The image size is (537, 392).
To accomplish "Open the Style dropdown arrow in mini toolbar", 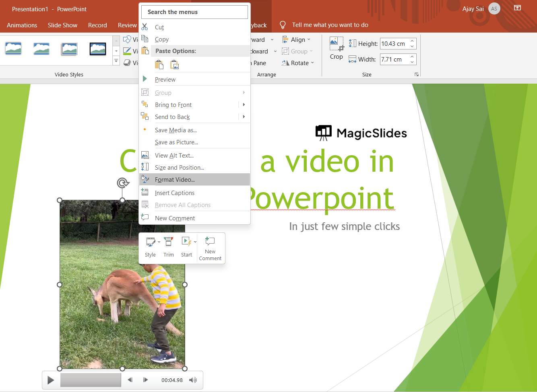I will click(x=159, y=242).
